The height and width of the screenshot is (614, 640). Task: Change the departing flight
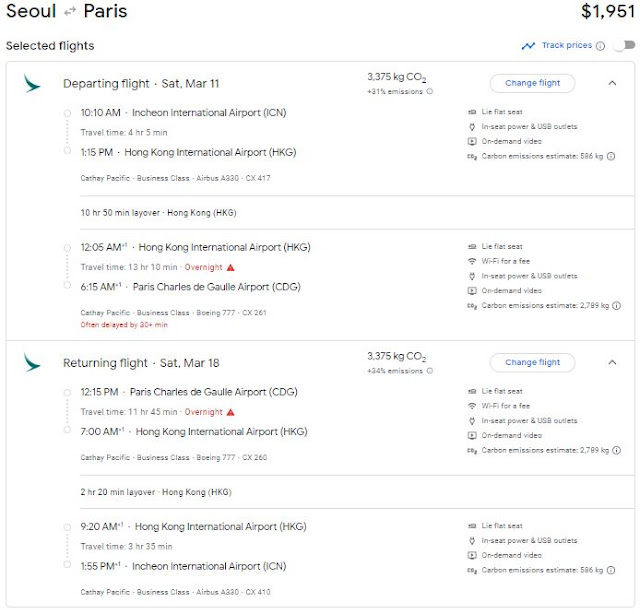pos(532,83)
